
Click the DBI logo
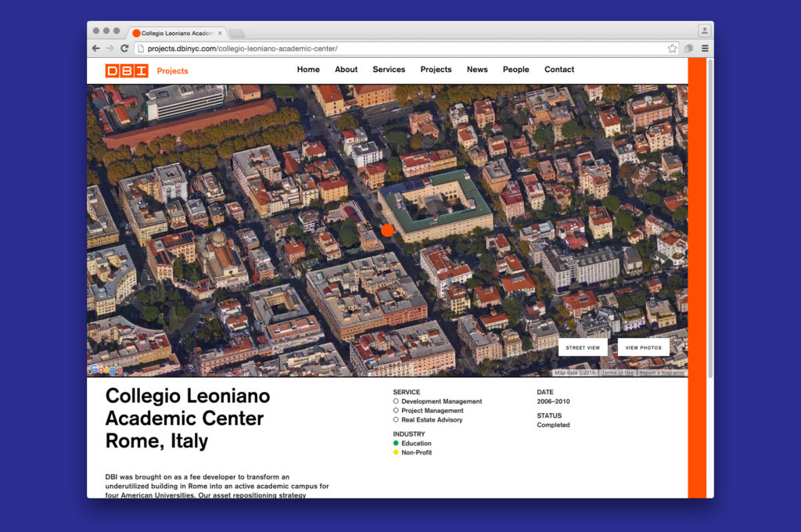coord(126,70)
